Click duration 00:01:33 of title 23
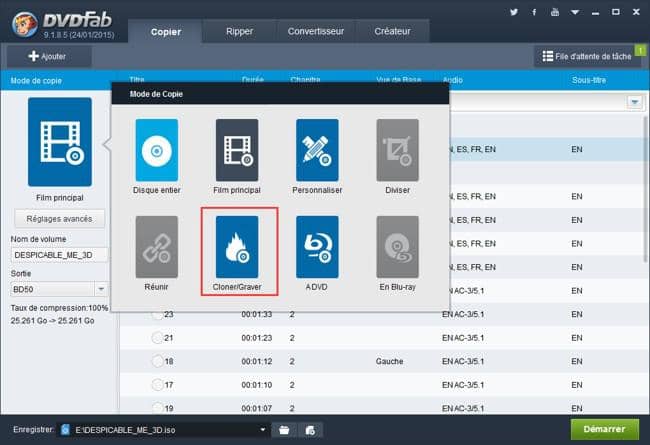The height and width of the screenshot is (445, 650). point(257,314)
